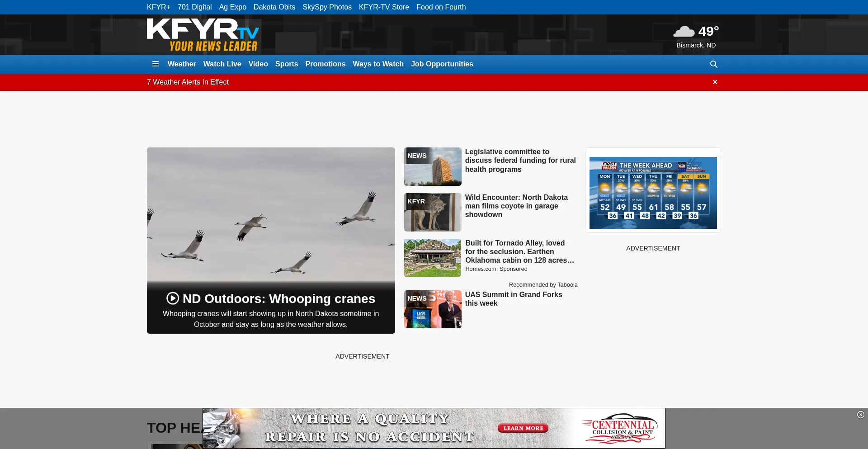Click the KFYR-TV logo

203,35
